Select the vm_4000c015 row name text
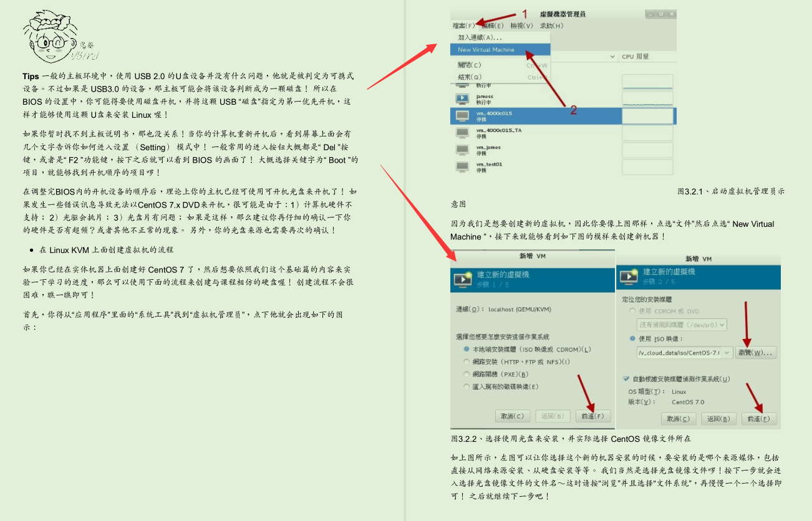 tap(493, 113)
